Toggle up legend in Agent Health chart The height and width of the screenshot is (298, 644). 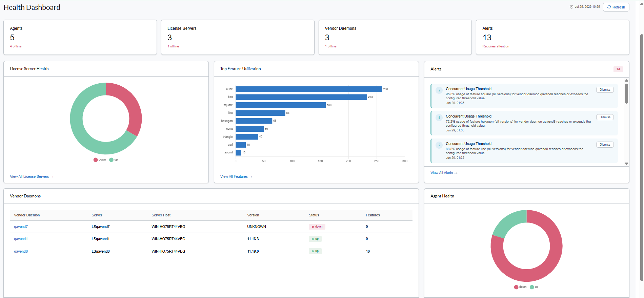534,287
